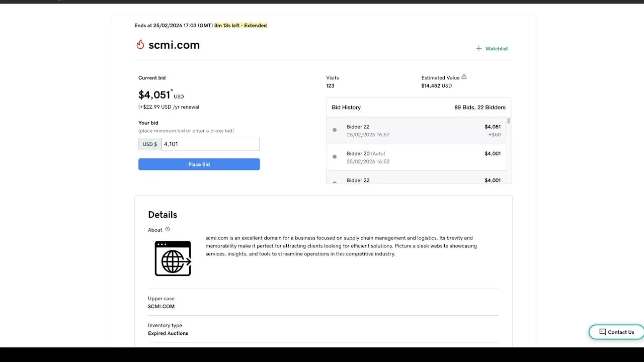Click the Details section heading
Image resolution: width=644 pixels, height=362 pixels.
click(163, 215)
